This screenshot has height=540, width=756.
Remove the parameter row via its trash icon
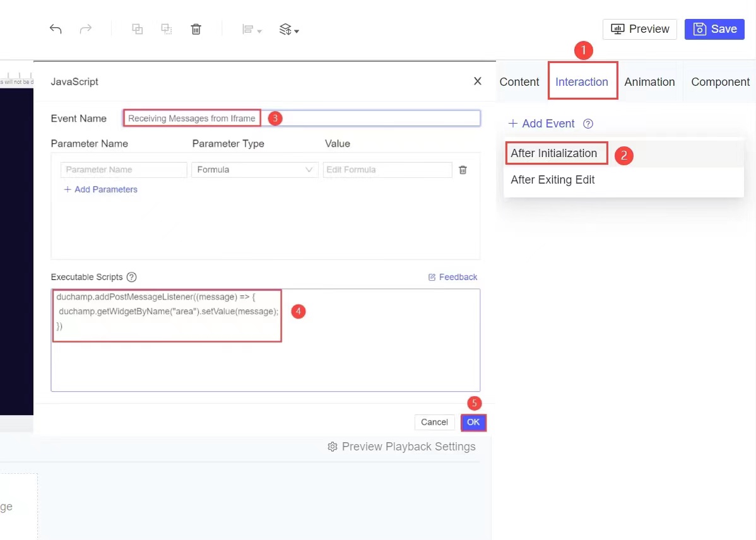click(x=463, y=170)
